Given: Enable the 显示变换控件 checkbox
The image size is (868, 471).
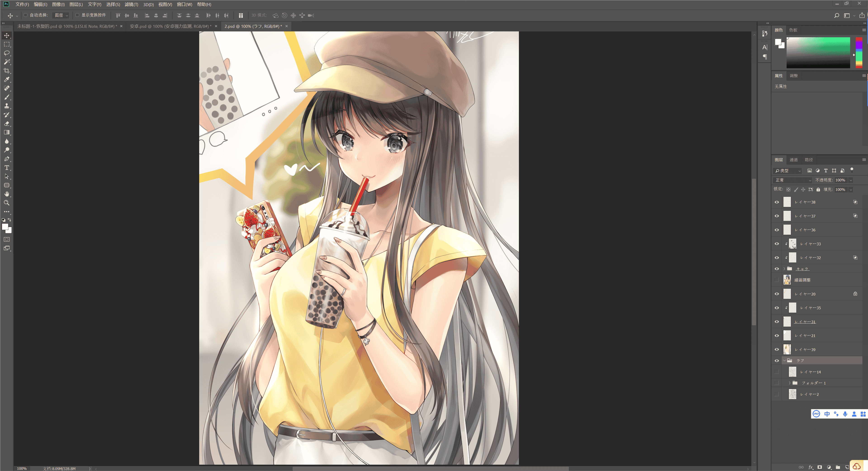Looking at the screenshot, I should click(x=77, y=15).
